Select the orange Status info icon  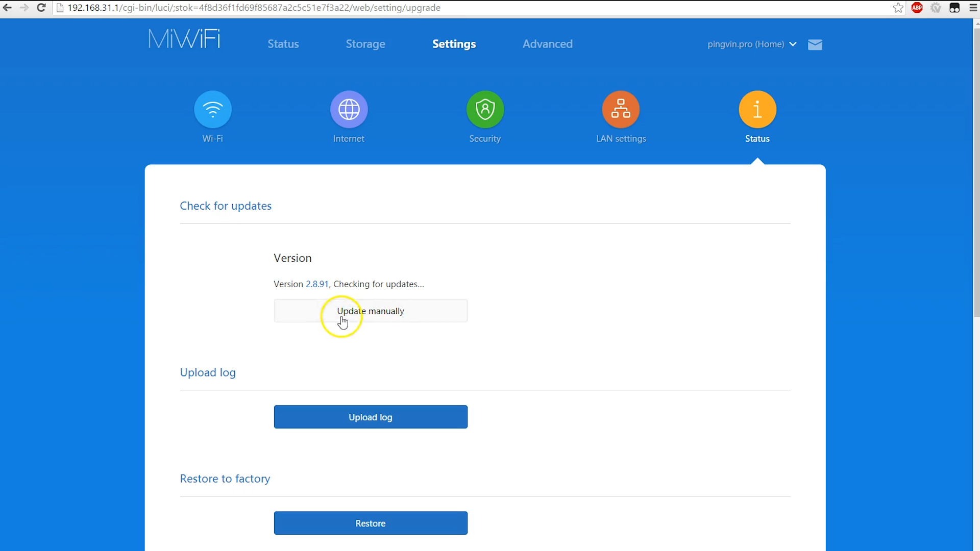(x=757, y=109)
